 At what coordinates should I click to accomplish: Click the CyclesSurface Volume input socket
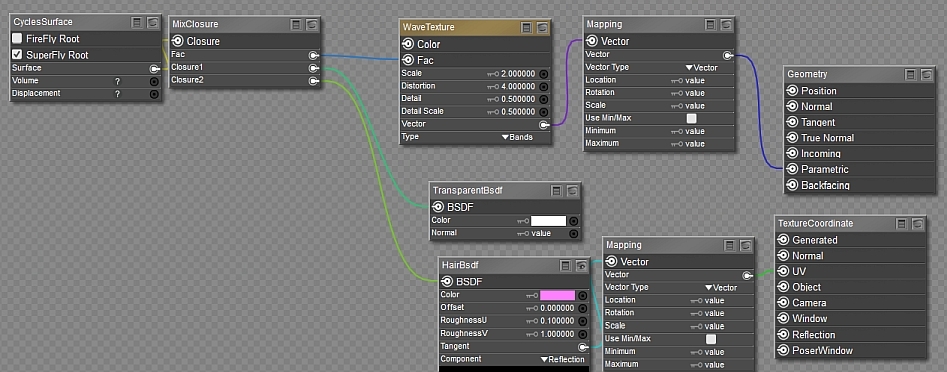(154, 82)
